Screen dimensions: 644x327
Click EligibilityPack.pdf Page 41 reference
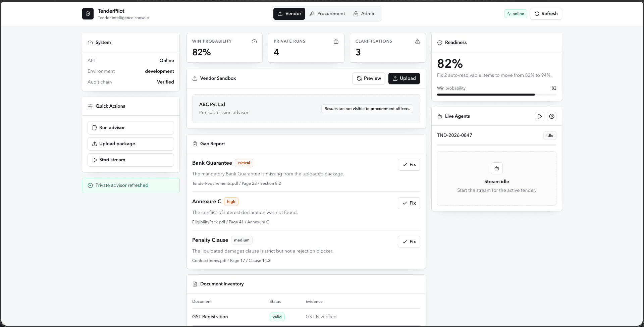click(x=230, y=222)
